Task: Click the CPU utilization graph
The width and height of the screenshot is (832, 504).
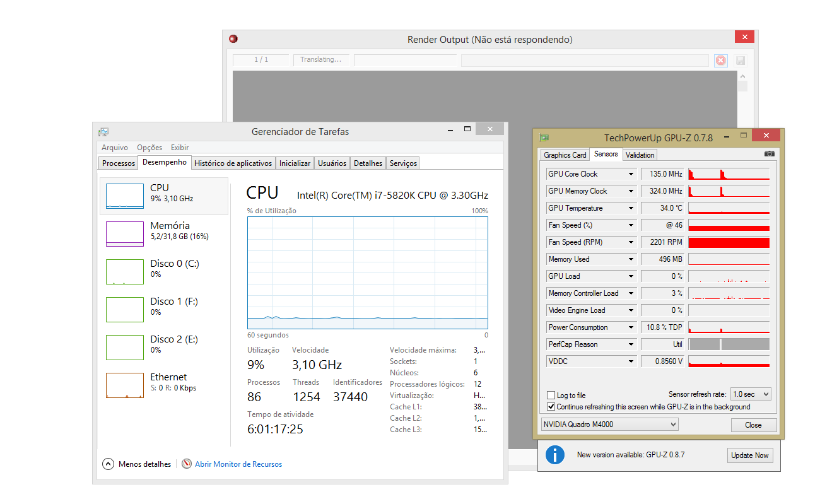Action: (368, 272)
